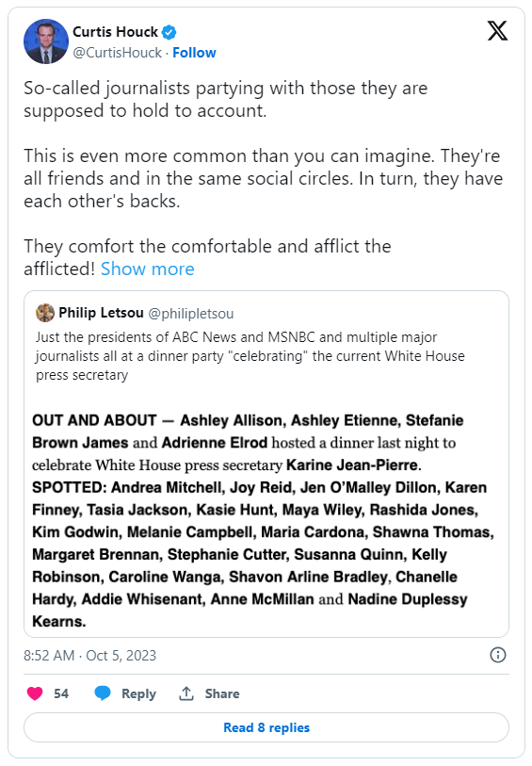This screenshot has width=532, height=766.
Task: Follow Curtis Houck
Action: point(194,53)
